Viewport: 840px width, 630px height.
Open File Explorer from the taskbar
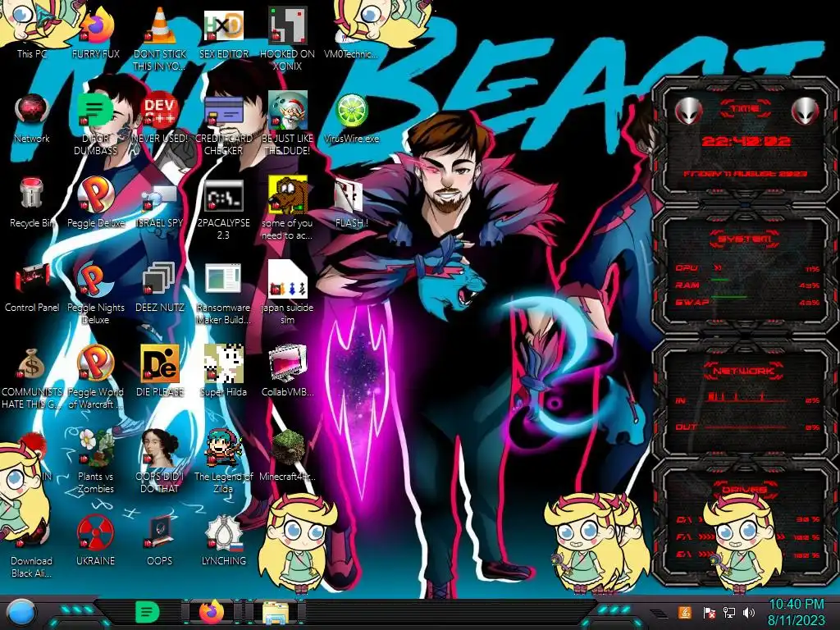[x=276, y=613]
